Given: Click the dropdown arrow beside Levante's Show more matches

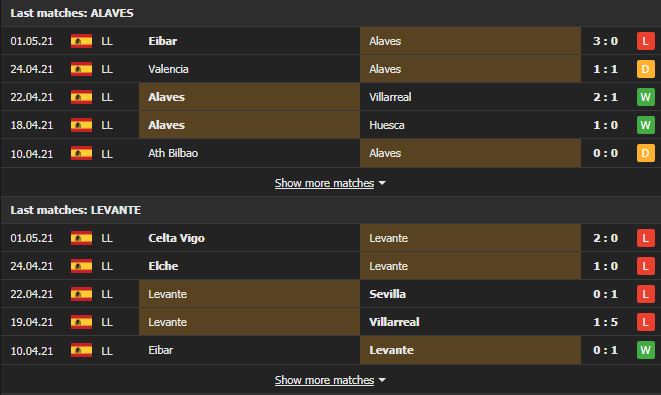Looking at the screenshot, I should tap(382, 380).
